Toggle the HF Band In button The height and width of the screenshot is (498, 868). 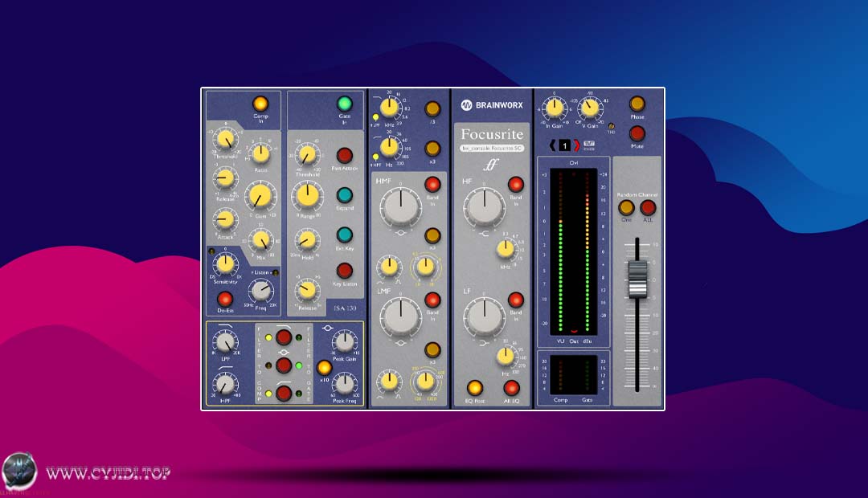(x=515, y=184)
